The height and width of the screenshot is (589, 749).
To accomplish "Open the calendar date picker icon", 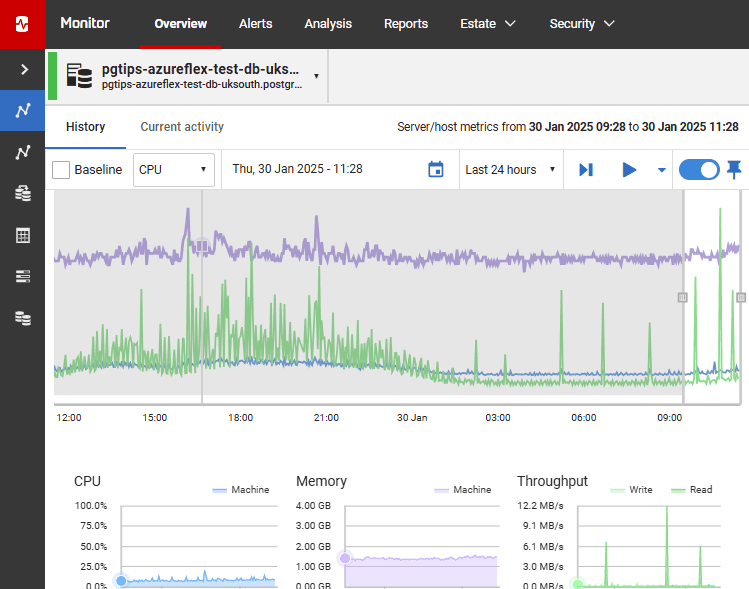I will point(436,169).
